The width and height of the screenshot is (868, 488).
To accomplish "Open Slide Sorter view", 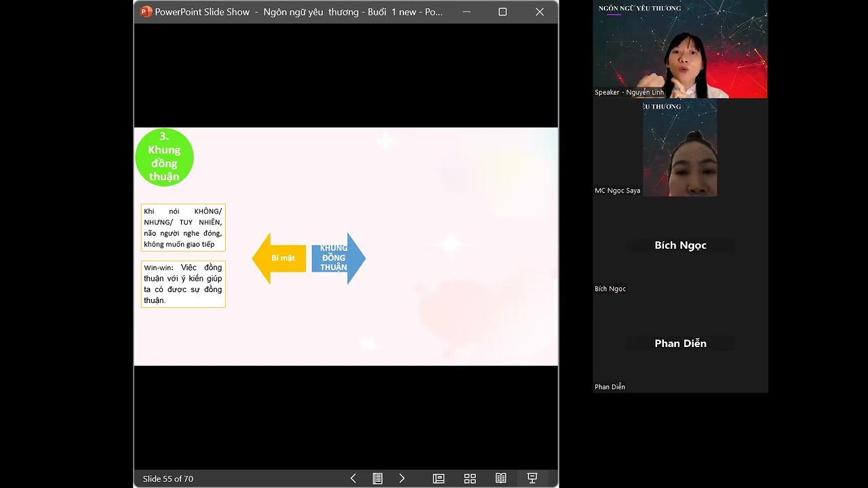I will [470, 479].
